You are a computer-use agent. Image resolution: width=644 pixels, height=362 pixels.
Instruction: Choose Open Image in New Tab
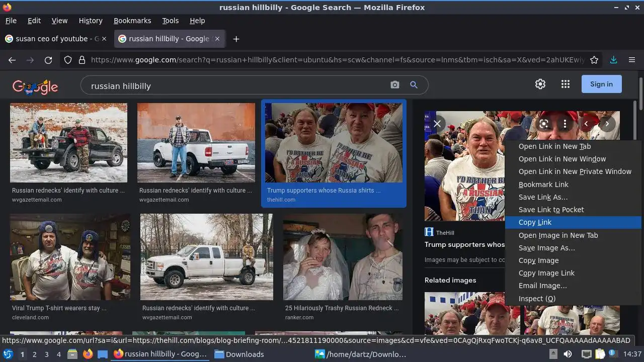tap(573, 235)
